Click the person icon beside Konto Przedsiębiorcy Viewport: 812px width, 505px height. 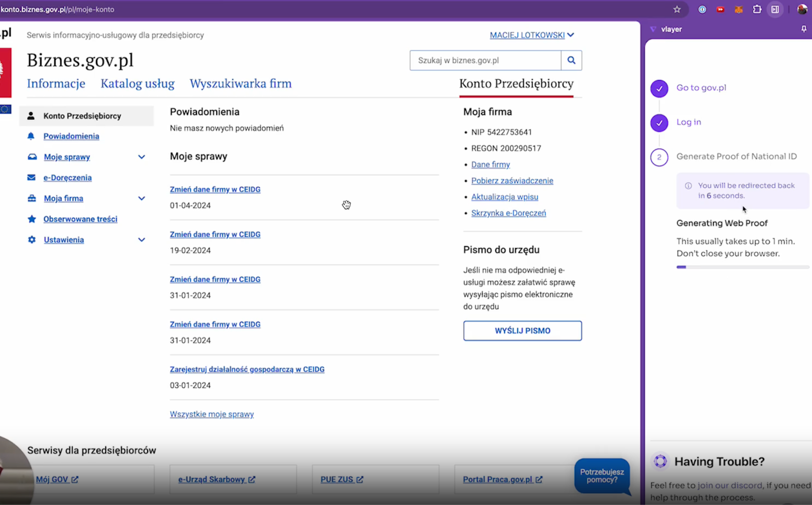pos(31,116)
